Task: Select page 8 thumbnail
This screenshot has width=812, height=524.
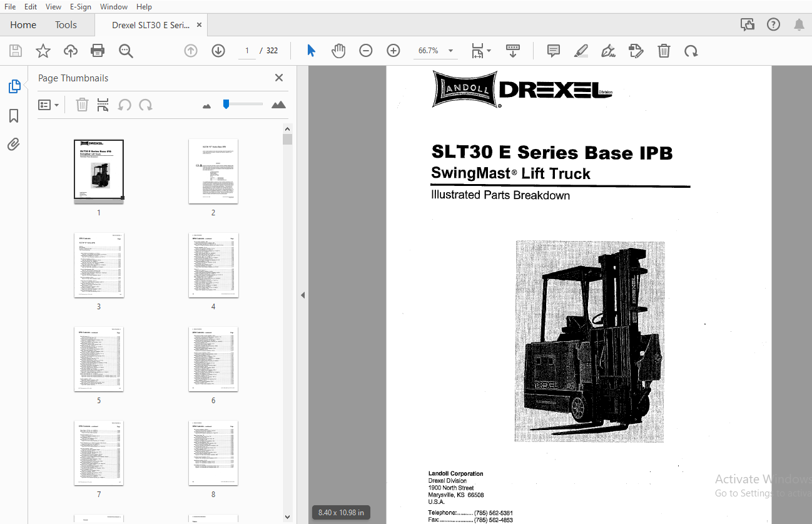Action: pyautogui.click(x=213, y=453)
